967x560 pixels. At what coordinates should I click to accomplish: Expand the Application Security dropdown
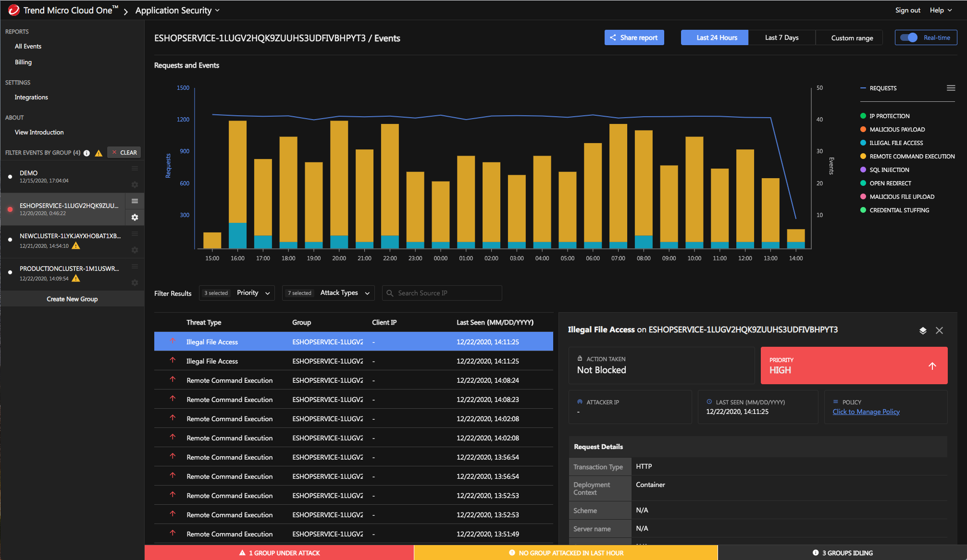coord(177,11)
